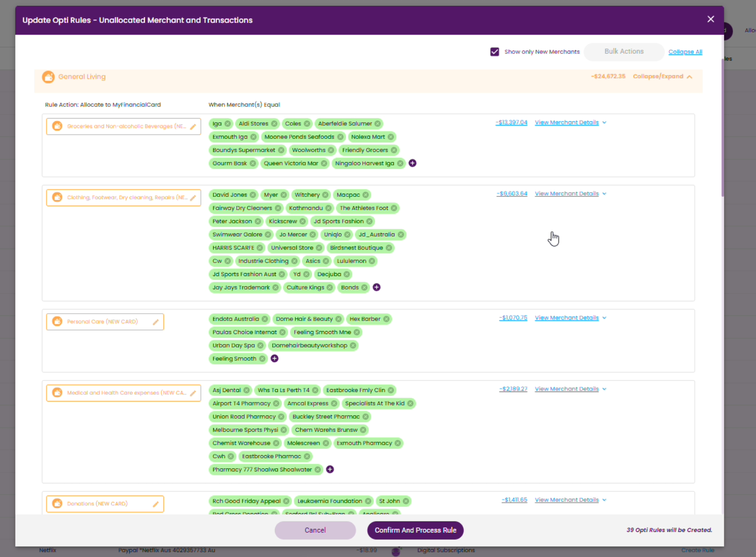Image resolution: width=756 pixels, height=557 pixels.
Task: Open the Bulk Actions menu
Action: click(x=623, y=52)
